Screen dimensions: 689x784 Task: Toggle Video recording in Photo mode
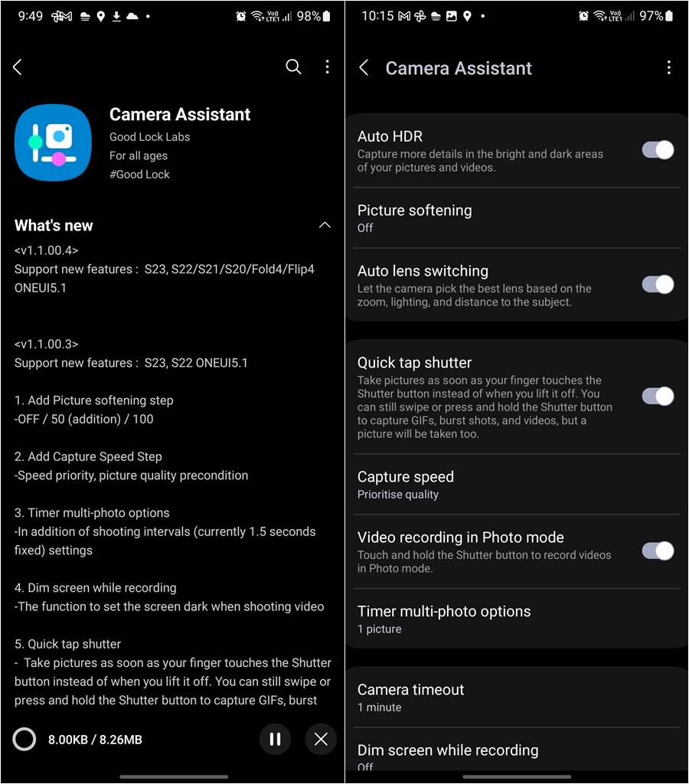657,550
